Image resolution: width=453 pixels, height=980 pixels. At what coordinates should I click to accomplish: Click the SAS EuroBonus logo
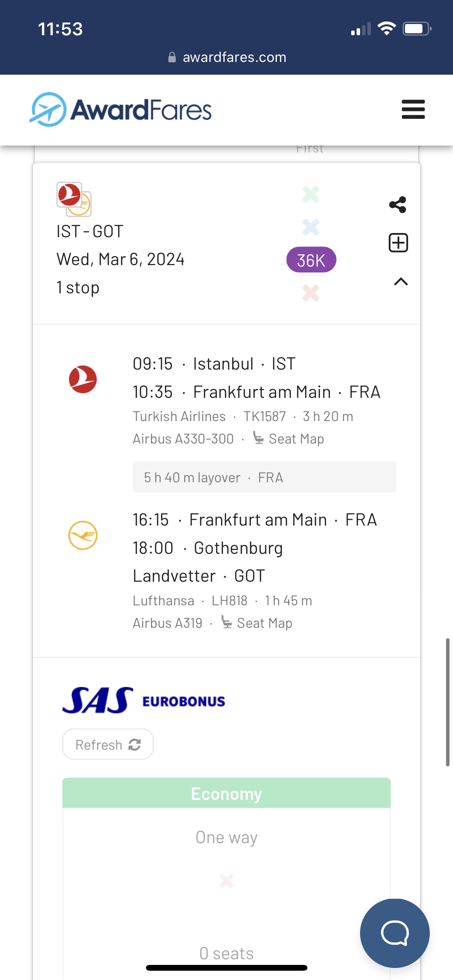tap(144, 701)
